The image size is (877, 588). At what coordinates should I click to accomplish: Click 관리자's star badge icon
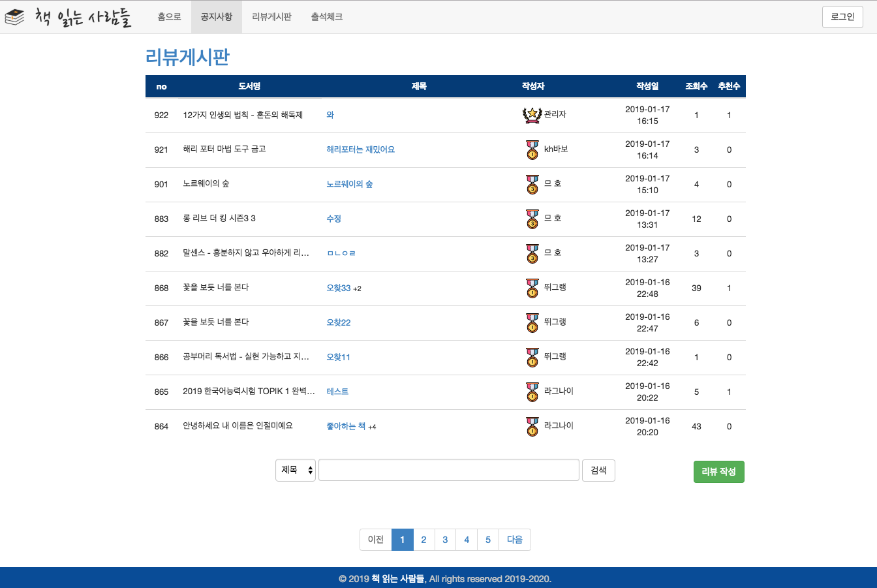(x=531, y=114)
